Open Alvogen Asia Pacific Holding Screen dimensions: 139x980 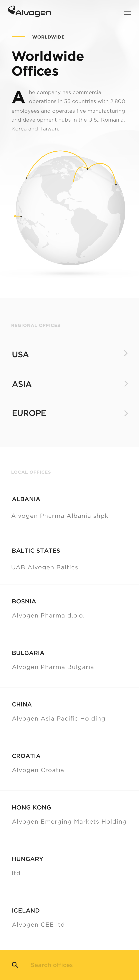tap(59, 718)
